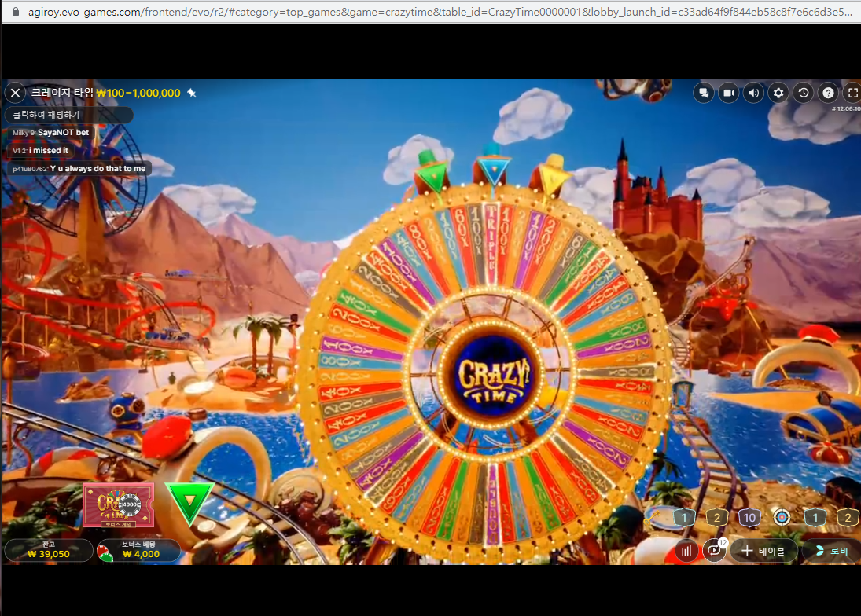
Task: Click the favorite star next to bet limits
Action: point(192,93)
